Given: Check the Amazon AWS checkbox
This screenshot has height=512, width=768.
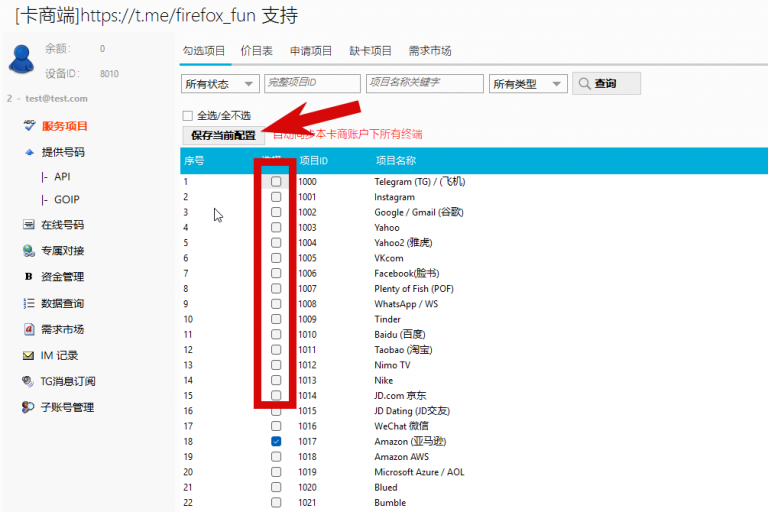Looking at the screenshot, I should point(276,457).
